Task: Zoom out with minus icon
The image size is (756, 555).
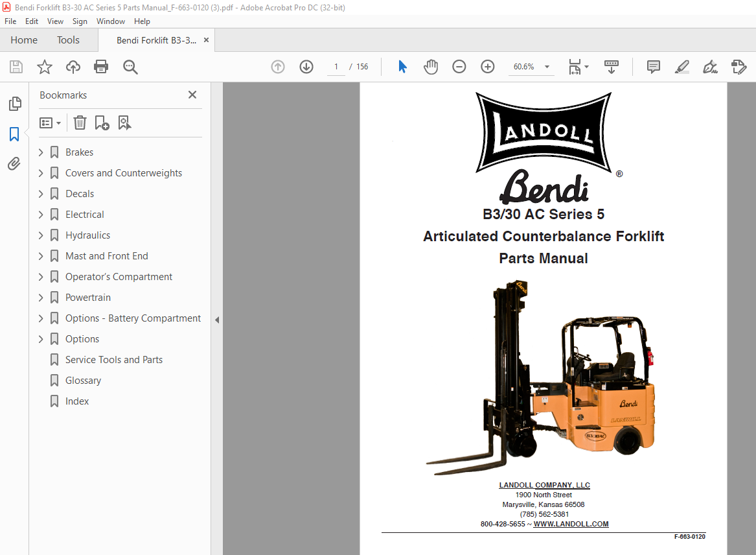Action: (459, 67)
